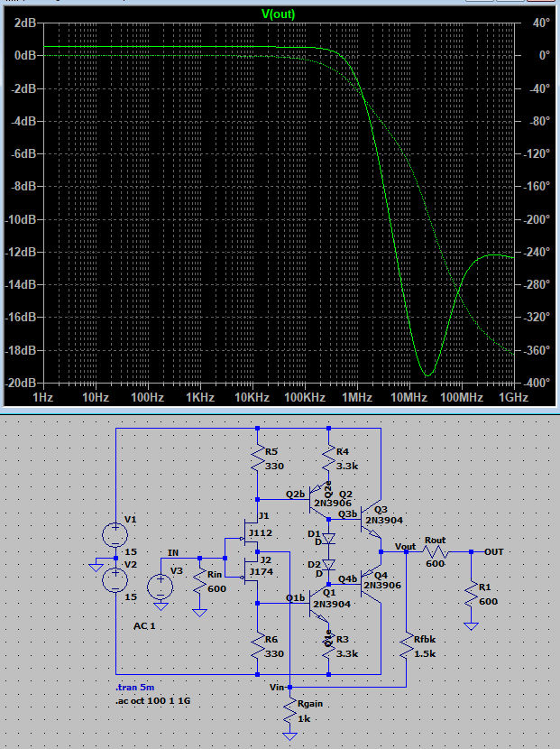
Task: Select the R5 330 resistor
Action: (x=258, y=459)
